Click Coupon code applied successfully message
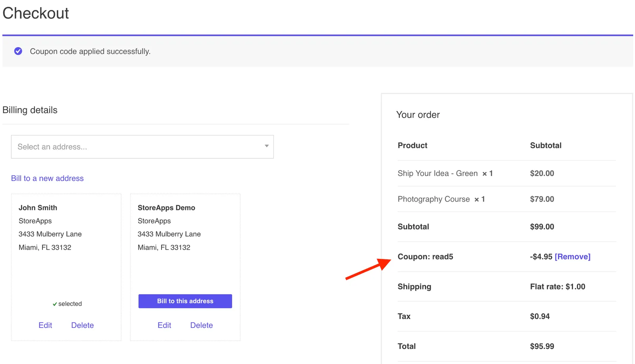Screen dimensions: 635x364 pyautogui.click(x=90, y=51)
